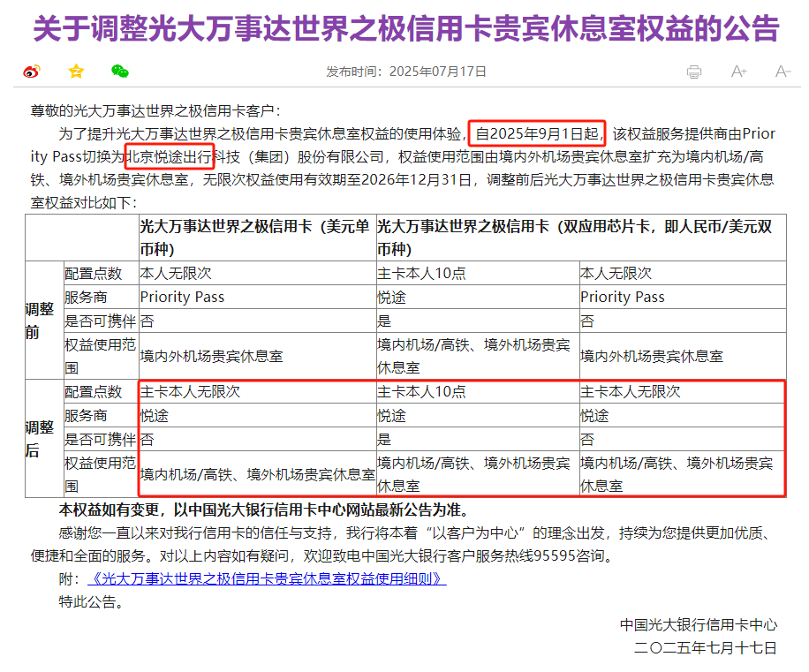Decrease font size with the A- icon

pyautogui.click(x=783, y=72)
